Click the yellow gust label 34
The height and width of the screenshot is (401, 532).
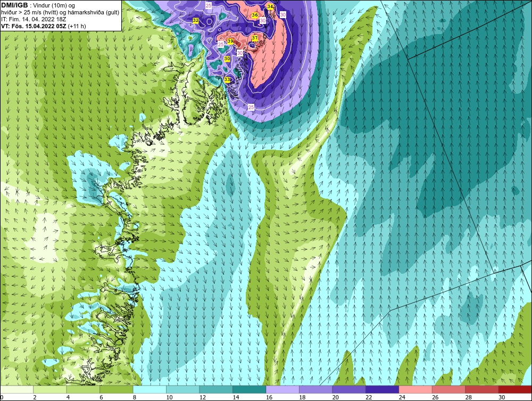click(270, 6)
